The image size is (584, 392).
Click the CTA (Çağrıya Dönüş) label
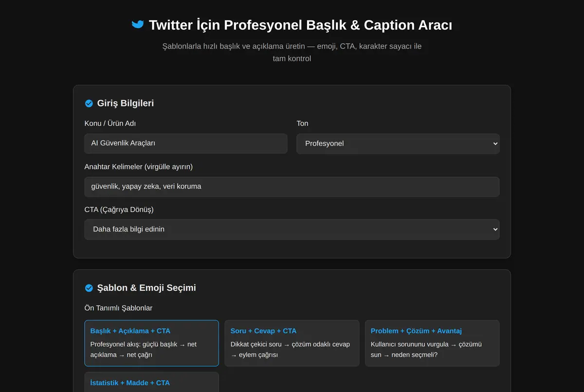(119, 210)
